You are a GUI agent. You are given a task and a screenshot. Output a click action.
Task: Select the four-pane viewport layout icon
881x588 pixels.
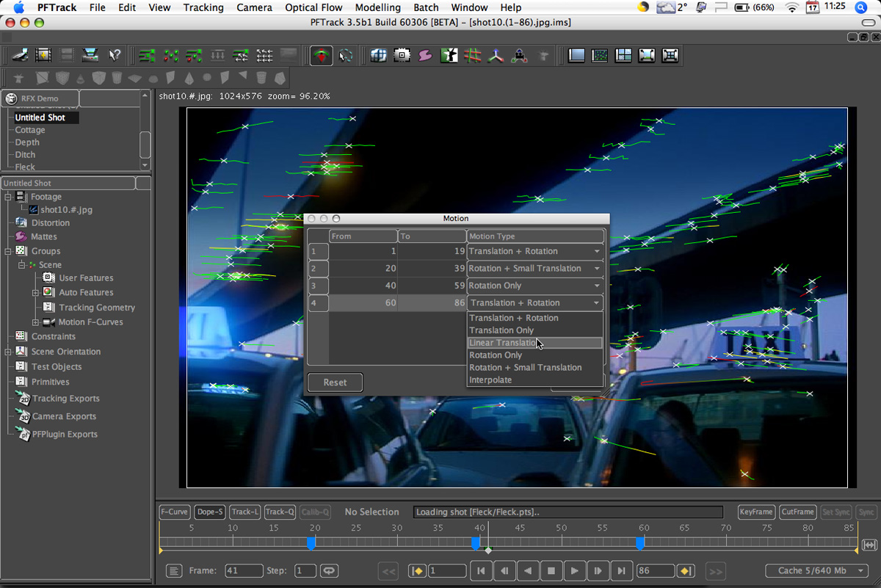(623, 55)
